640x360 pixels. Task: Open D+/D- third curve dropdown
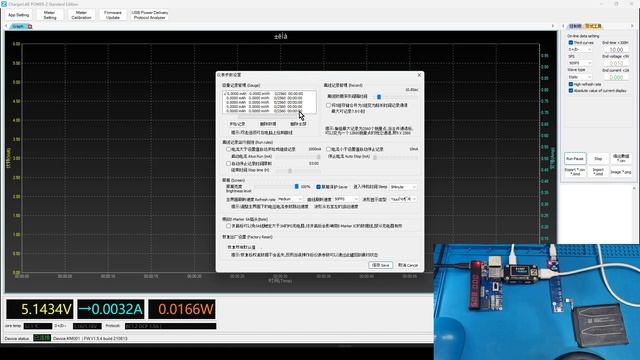[x=580, y=49]
